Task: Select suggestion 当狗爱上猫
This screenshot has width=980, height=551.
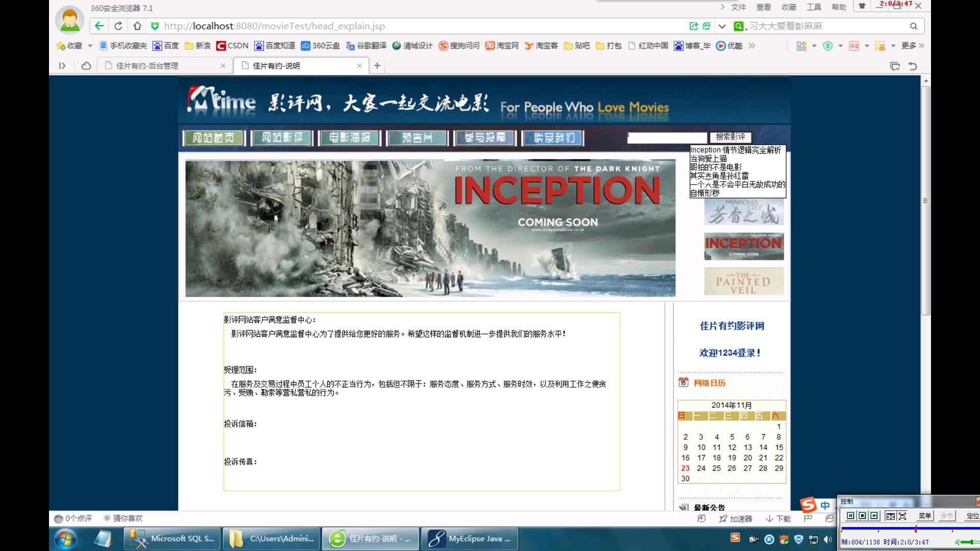Action: pyautogui.click(x=708, y=159)
